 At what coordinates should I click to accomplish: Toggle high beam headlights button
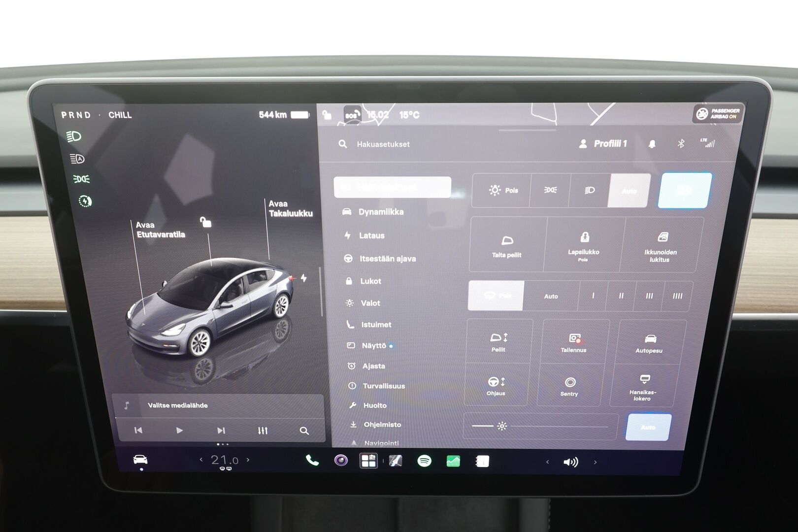coord(685,190)
